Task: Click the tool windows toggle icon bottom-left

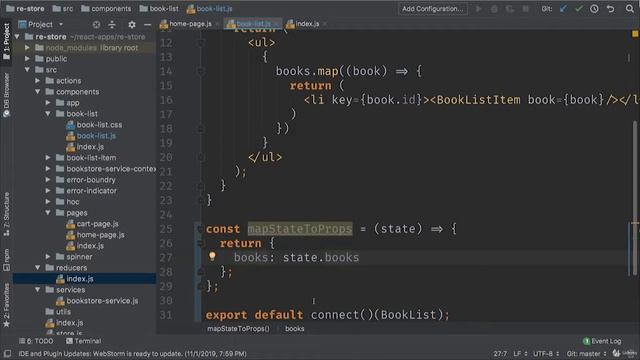Action: point(7,353)
